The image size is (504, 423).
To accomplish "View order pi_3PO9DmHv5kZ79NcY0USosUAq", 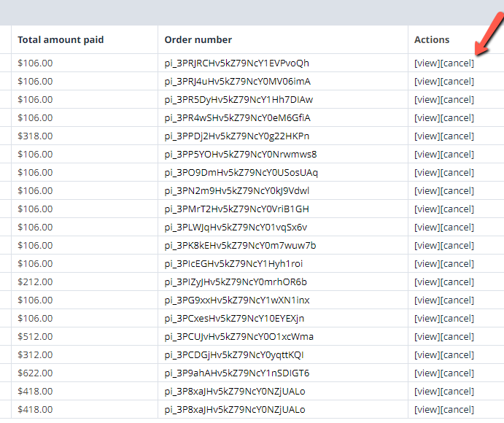I will pyautogui.click(x=427, y=172).
